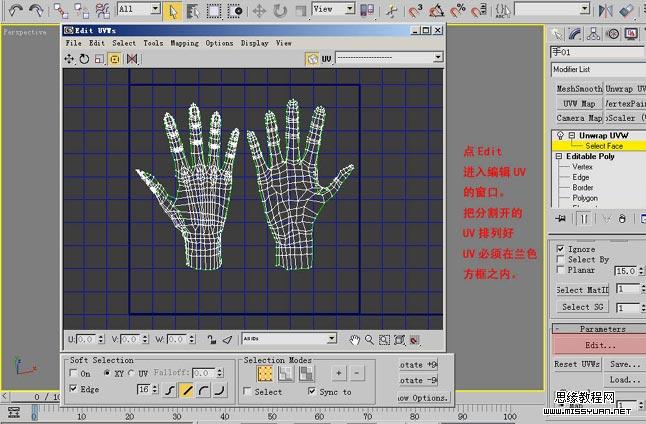
Task: Open Select menu in Edit UVWs
Action: [124, 43]
